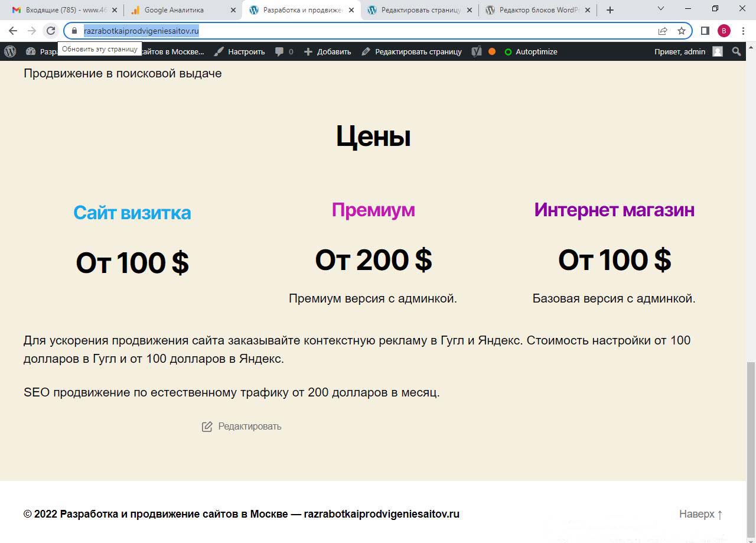The width and height of the screenshot is (756, 543).
Task: Click the 'Наверх ↑' footer link
Action: pos(700,514)
